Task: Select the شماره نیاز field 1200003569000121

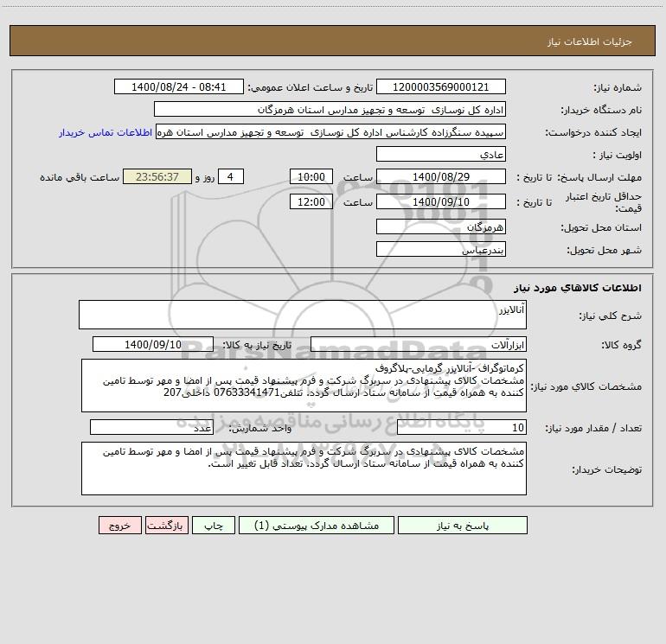Action: (441, 87)
